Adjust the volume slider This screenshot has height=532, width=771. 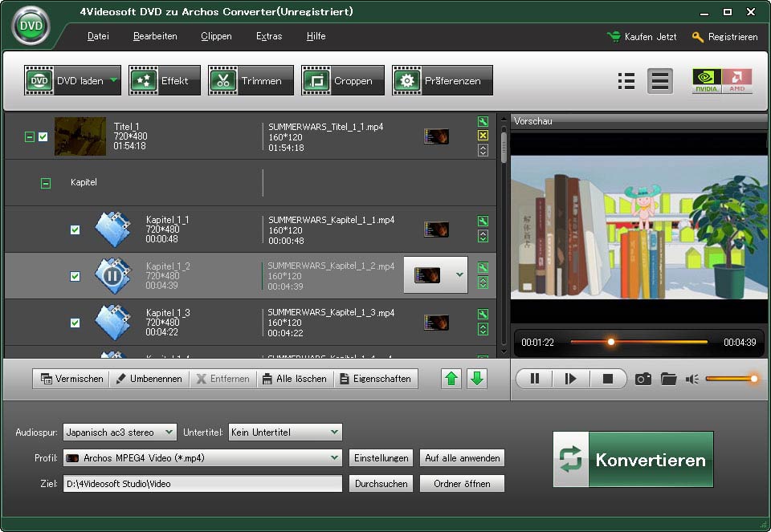731,379
